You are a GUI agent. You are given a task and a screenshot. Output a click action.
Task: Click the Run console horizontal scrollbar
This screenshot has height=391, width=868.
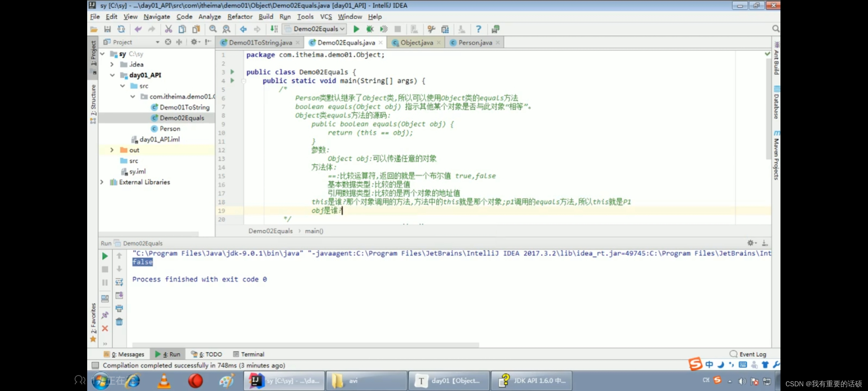tap(306, 345)
